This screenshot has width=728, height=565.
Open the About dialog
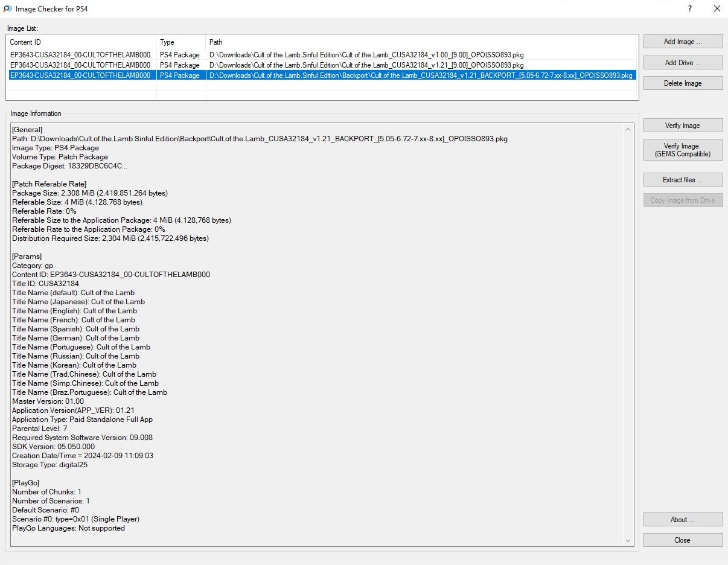pyautogui.click(x=683, y=520)
